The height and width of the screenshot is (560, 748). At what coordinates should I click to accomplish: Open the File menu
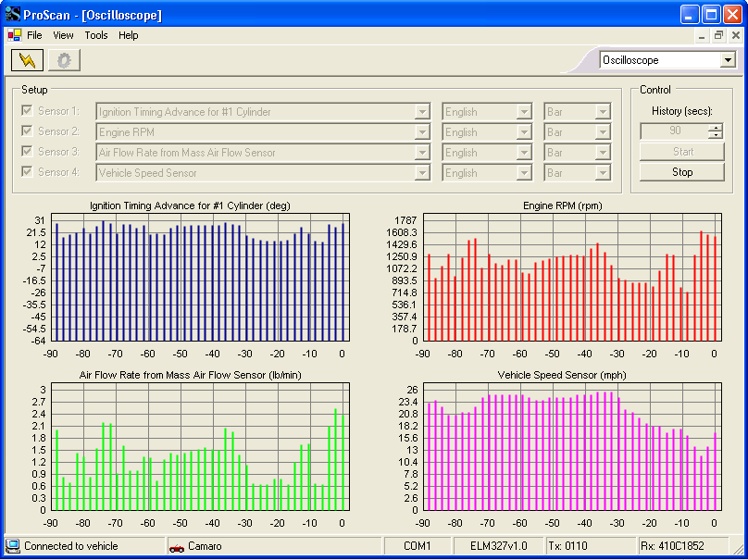[34, 35]
